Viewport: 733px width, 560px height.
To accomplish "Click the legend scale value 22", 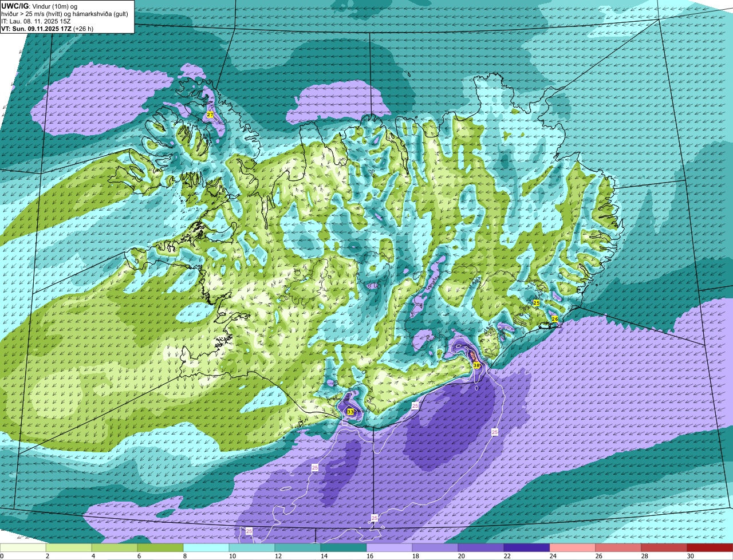I will (x=507, y=556).
